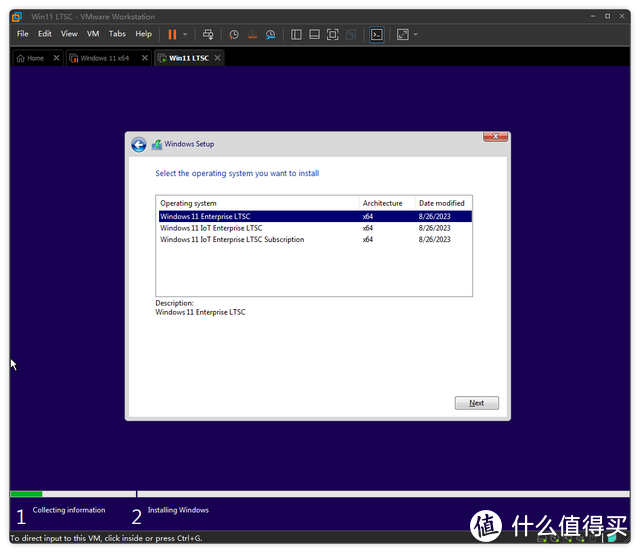Select Windows 11 IoT Enterprise LTSC row

click(315, 228)
